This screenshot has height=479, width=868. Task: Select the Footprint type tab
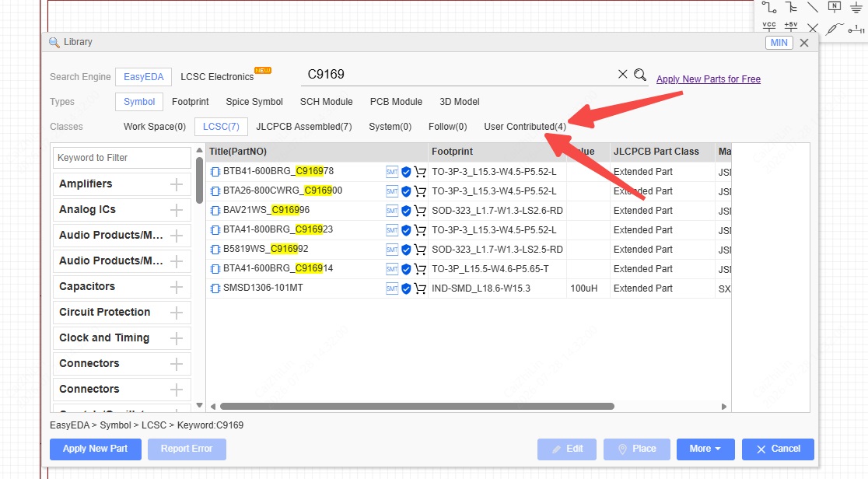coord(191,102)
